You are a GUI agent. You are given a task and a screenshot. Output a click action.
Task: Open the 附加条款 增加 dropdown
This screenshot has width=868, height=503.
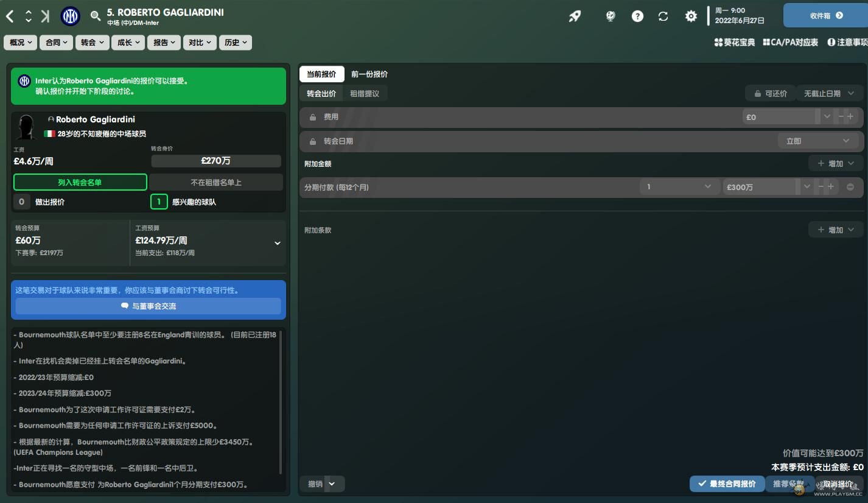click(x=836, y=230)
